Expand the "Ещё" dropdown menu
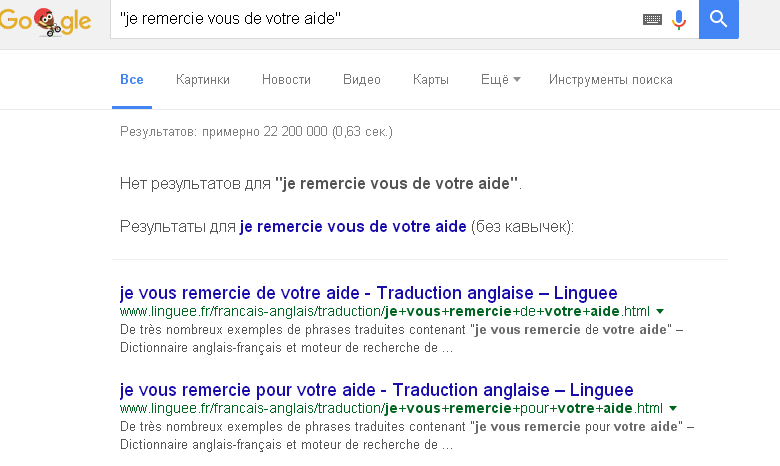 click(500, 80)
